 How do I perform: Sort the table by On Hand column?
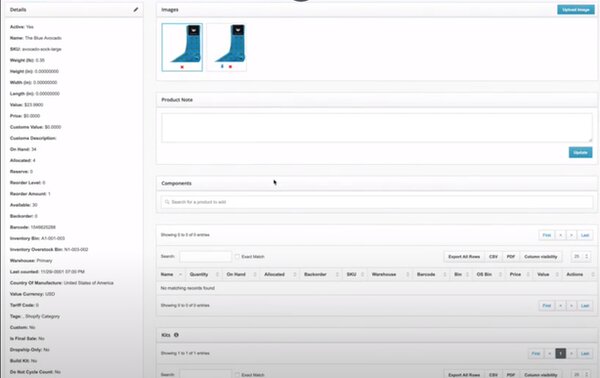pos(240,274)
